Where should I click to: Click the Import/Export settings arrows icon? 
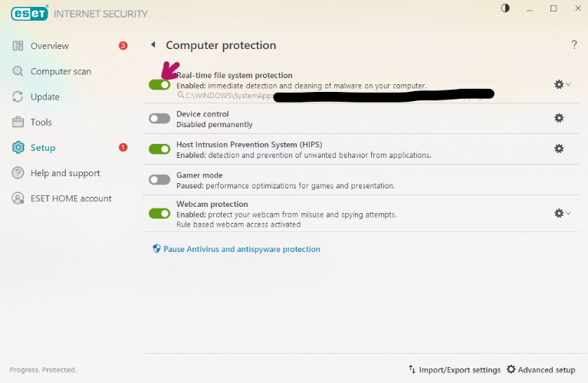[x=412, y=370]
